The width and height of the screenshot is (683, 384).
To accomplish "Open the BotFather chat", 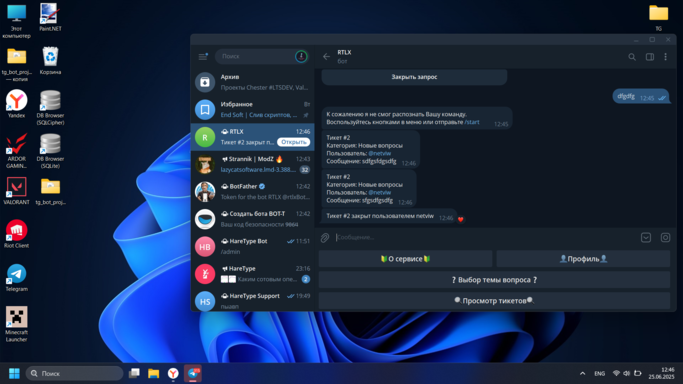I will [253, 192].
